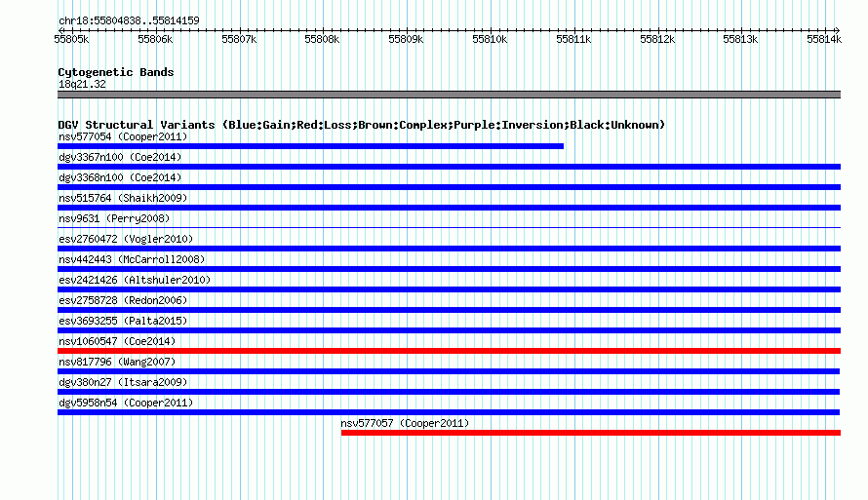This screenshot has height=500, width=868.
Task: Click the 55807k ruler tick label
Action: pos(239,39)
